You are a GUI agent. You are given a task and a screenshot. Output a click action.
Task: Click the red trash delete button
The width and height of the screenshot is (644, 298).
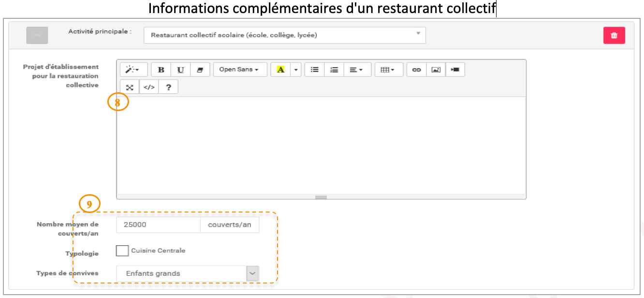pos(614,36)
